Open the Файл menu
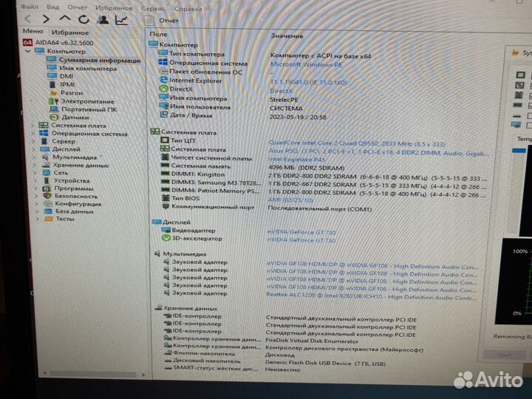This screenshot has height=399, width=532. pyautogui.click(x=30, y=7)
